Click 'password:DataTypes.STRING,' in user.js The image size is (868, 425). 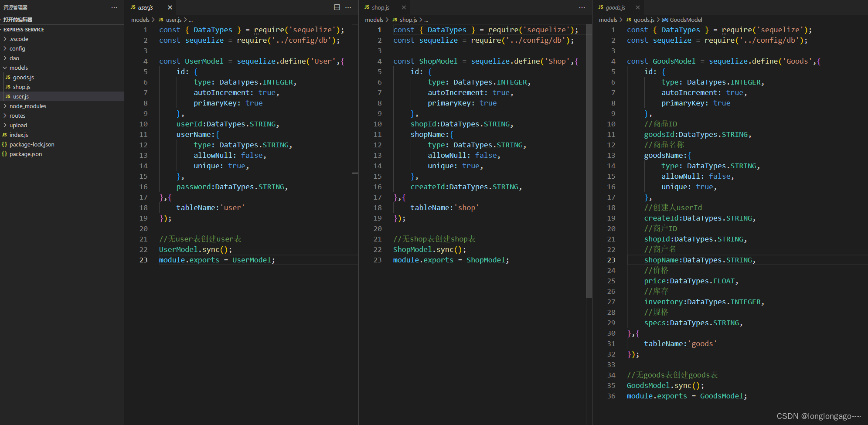tap(232, 187)
